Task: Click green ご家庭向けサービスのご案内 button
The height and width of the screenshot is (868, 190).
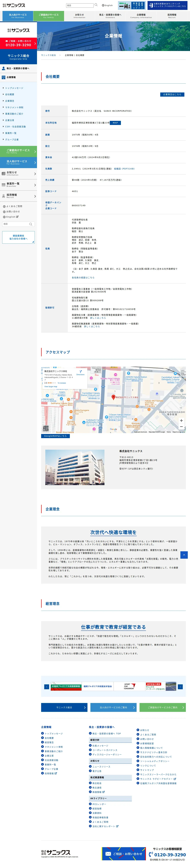Action: click(162, 707)
